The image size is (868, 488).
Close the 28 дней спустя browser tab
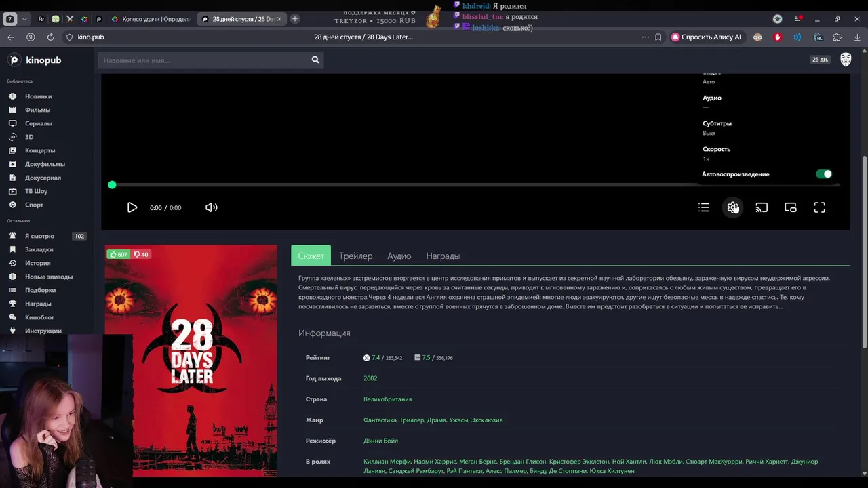point(279,19)
